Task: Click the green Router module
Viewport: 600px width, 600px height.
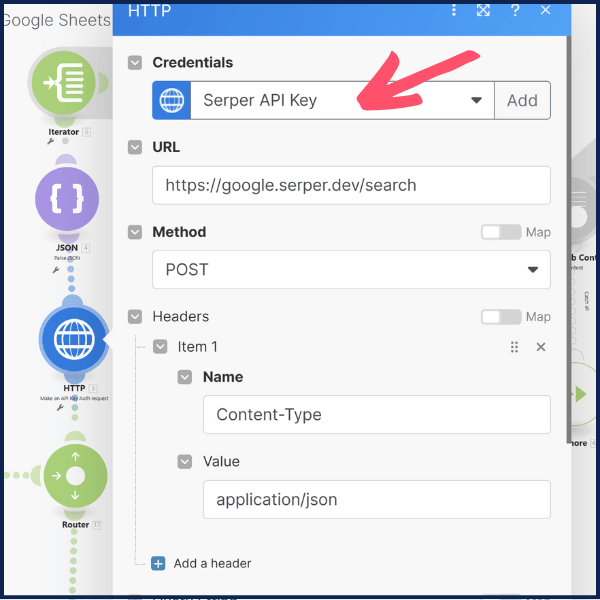Action: pos(75,476)
